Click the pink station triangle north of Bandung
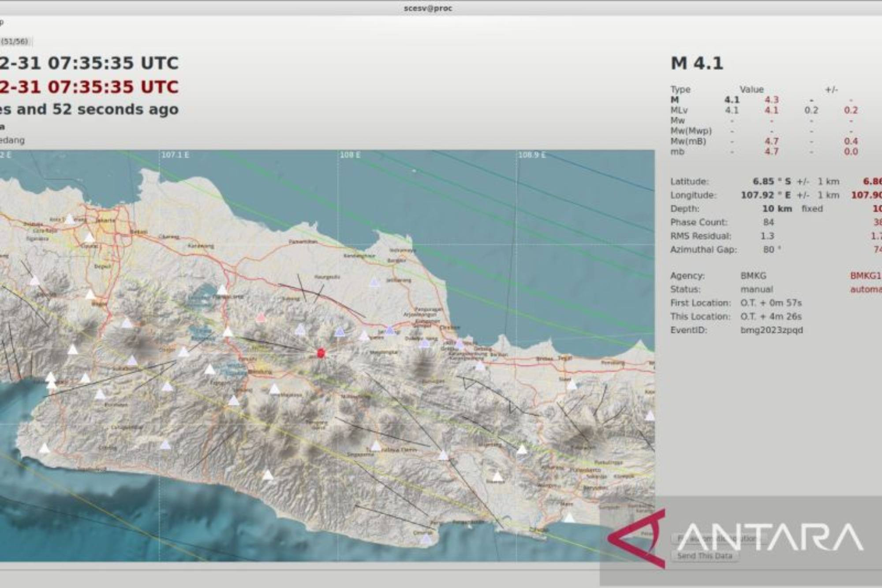 [261, 318]
